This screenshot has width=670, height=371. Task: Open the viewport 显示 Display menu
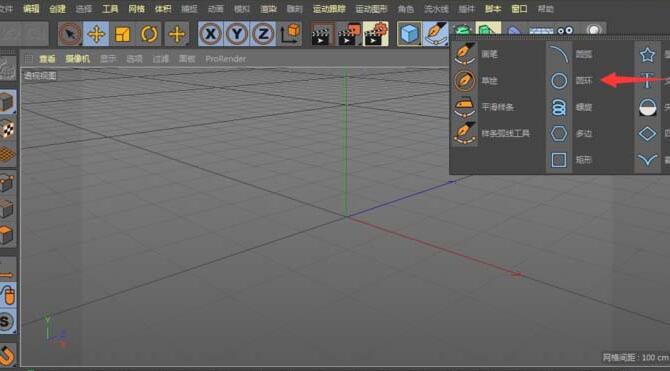coord(108,59)
